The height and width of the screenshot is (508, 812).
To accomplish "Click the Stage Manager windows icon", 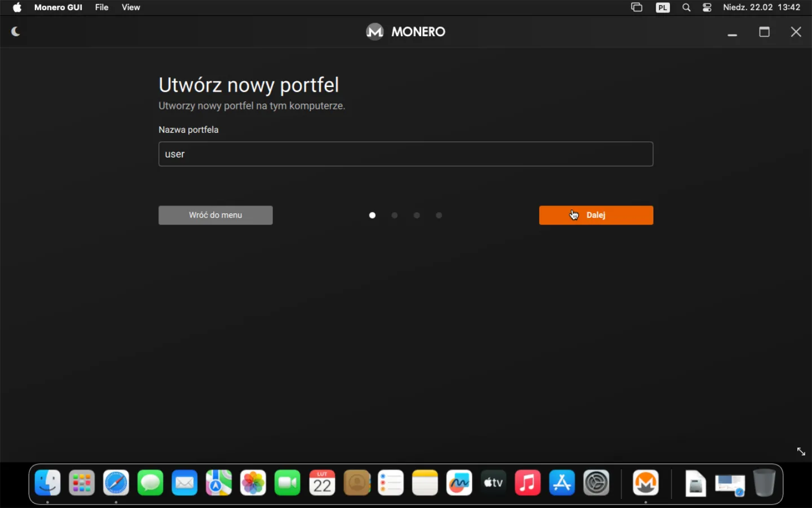I will click(x=637, y=7).
